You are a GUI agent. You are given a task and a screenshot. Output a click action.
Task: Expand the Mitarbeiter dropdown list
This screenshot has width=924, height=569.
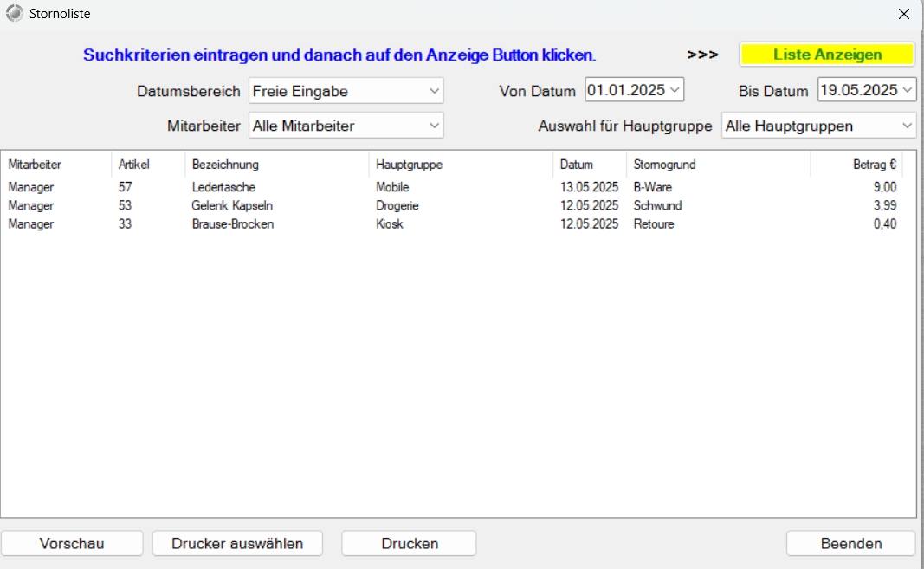coord(346,126)
